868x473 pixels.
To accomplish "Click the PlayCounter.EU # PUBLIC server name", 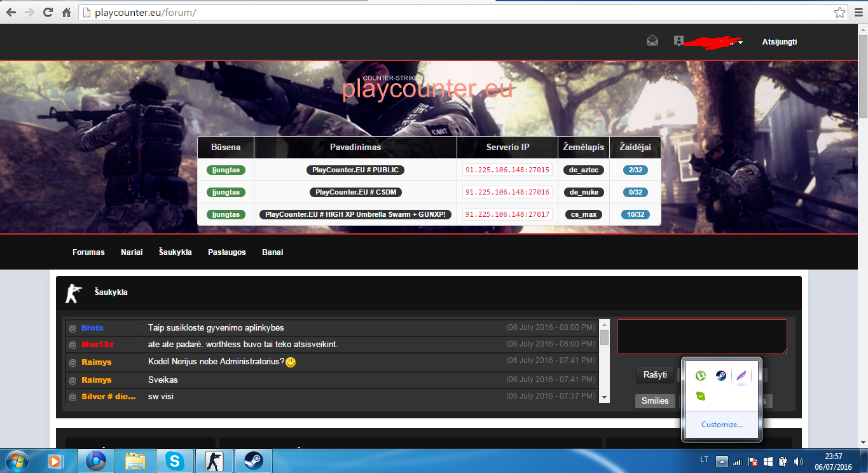I will [x=355, y=170].
